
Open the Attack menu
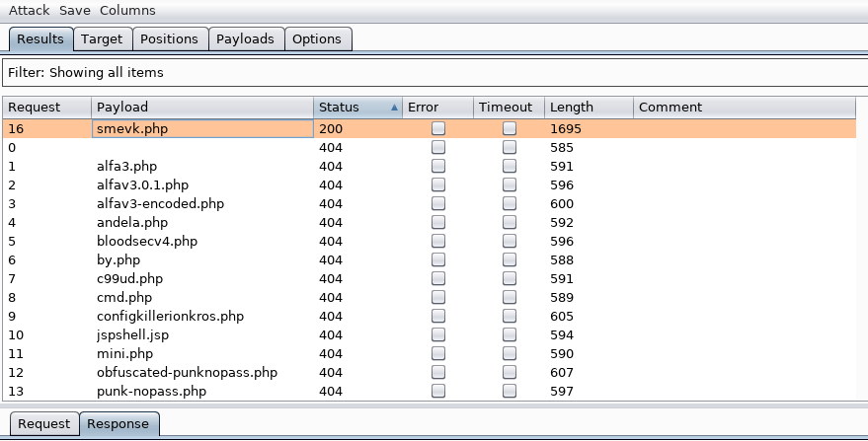pos(30,10)
